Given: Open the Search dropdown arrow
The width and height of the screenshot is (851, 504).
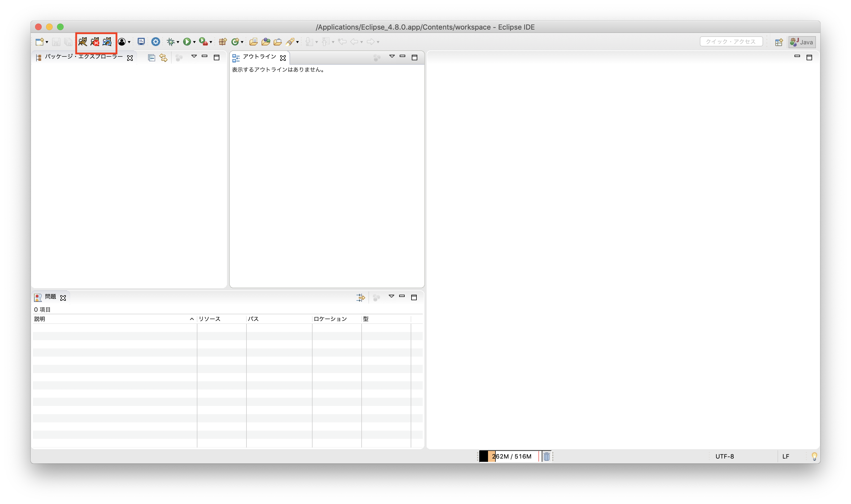Looking at the screenshot, I should tap(297, 42).
